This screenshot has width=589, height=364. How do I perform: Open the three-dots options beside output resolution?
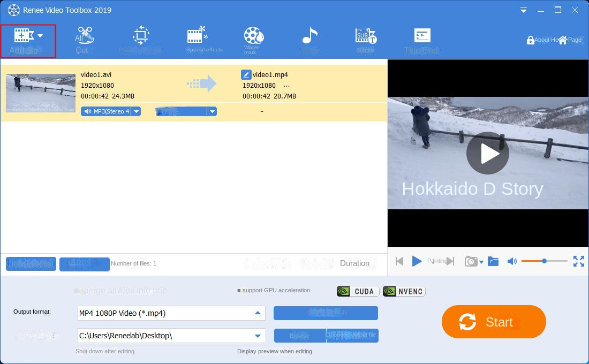(x=286, y=86)
